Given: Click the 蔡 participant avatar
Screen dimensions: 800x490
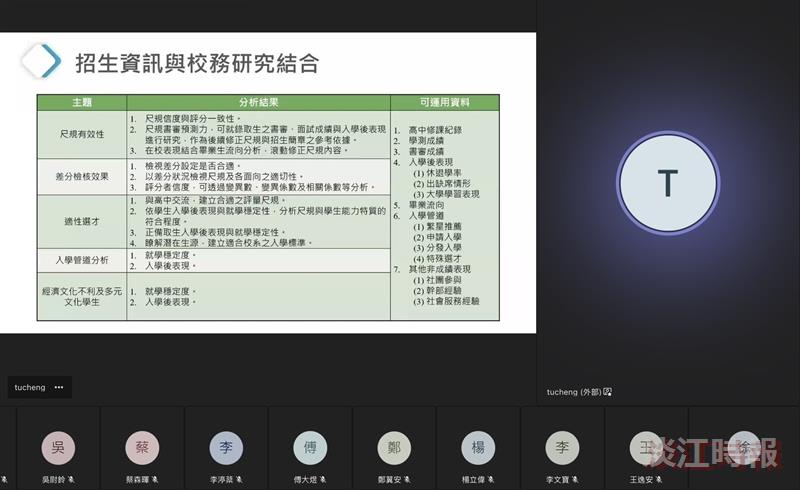Looking at the screenshot, I should (142, 448).
